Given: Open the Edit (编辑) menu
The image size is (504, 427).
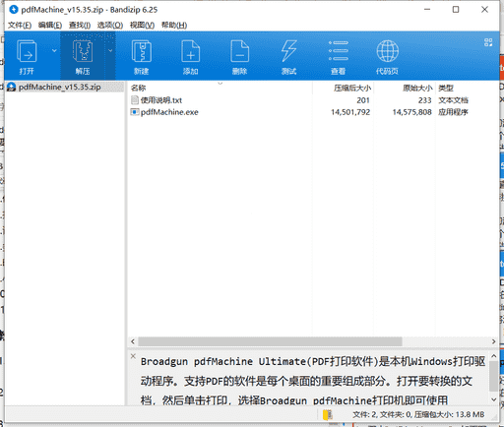Looking at the screenshot, I should coord(50,26).
